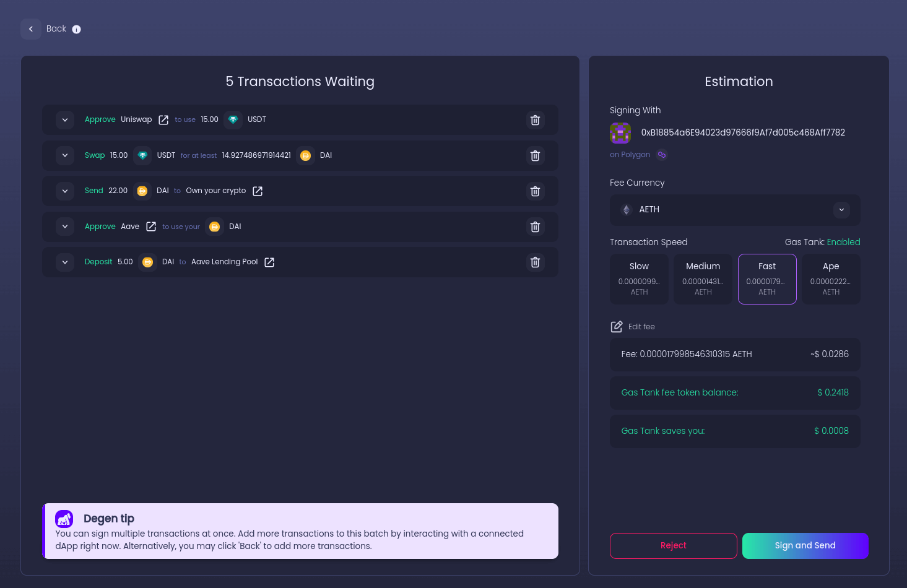Click the info icon next to Back
907x588 pixels.
click(76, 29)
